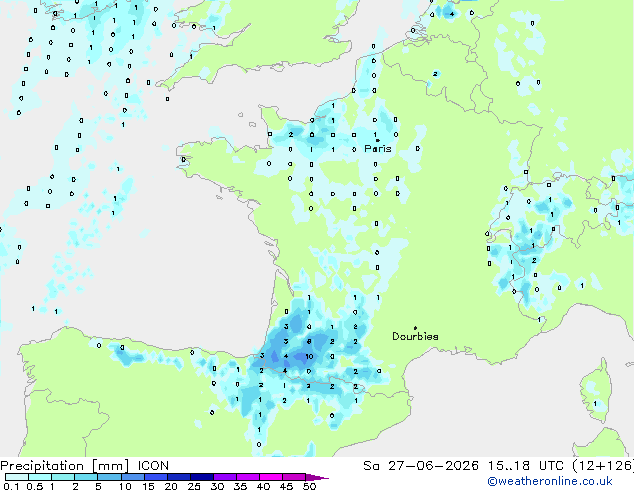
Task: Click the '2' rainfall value over Belgium
Action: [435, 74]
